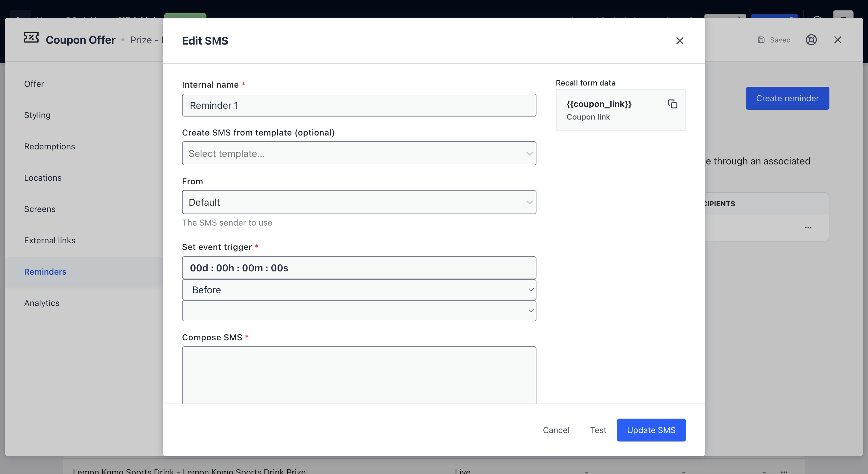Focus the Internal name field
This screenshot has height=474, width=868.
(359, 105)
